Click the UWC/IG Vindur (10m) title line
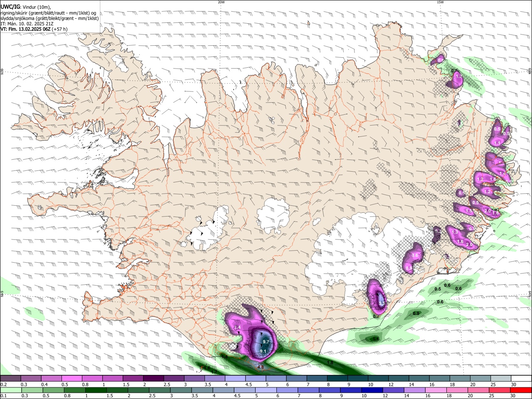 (26, 7)
